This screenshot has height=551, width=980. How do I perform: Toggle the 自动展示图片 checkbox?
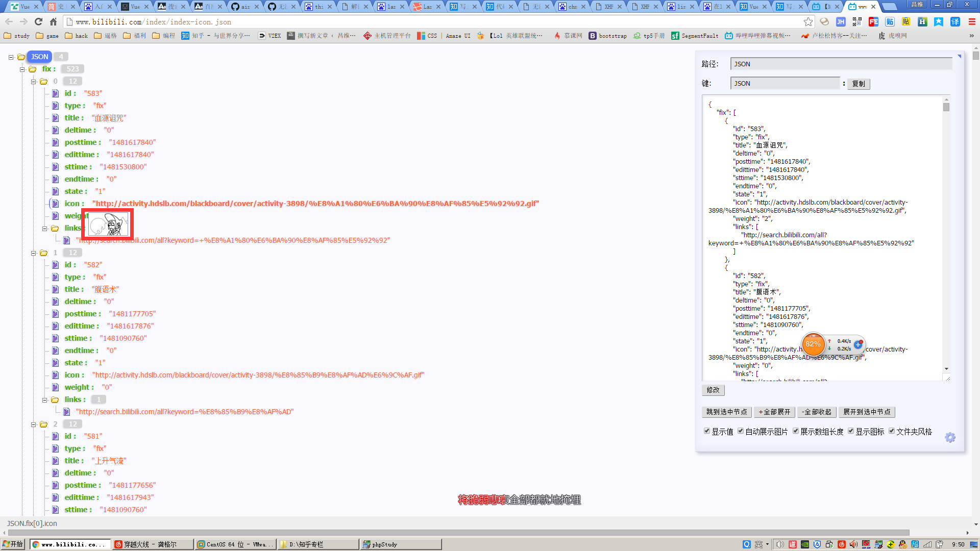coord(741,431)
